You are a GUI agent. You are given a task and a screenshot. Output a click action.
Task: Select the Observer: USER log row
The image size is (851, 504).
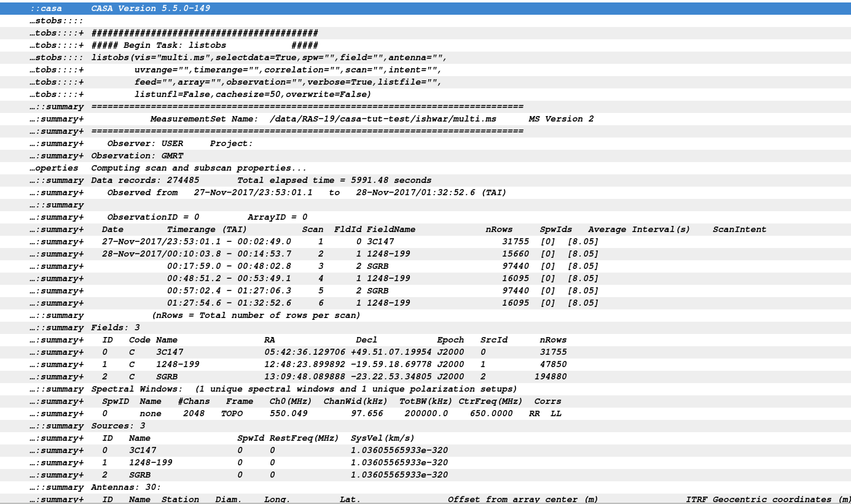[x=425, y=144]
